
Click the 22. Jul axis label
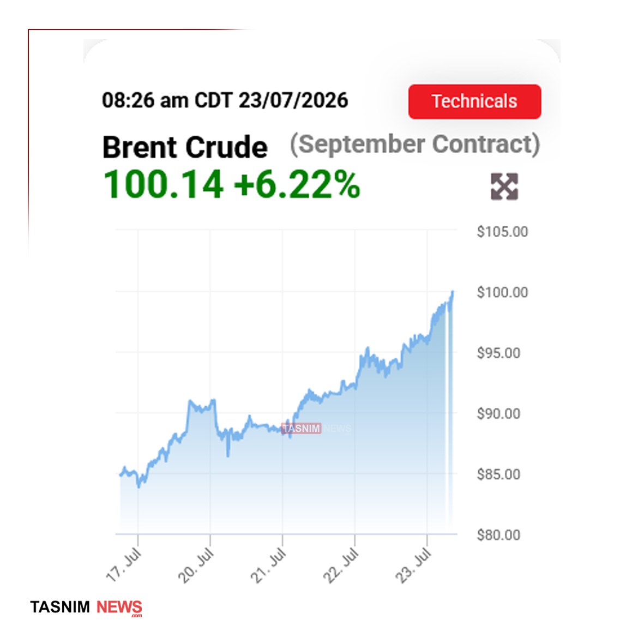pos(341,565)
